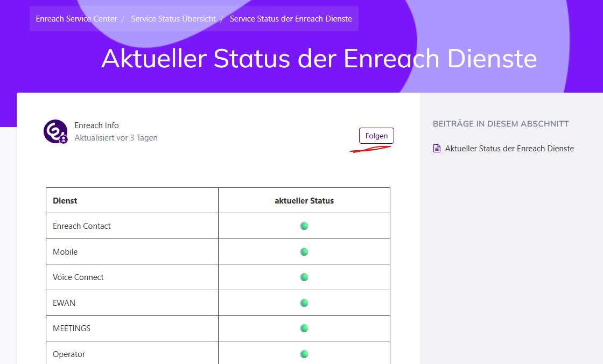Go to the Service Status Übersicht breadcrumb

coord(173,19)
